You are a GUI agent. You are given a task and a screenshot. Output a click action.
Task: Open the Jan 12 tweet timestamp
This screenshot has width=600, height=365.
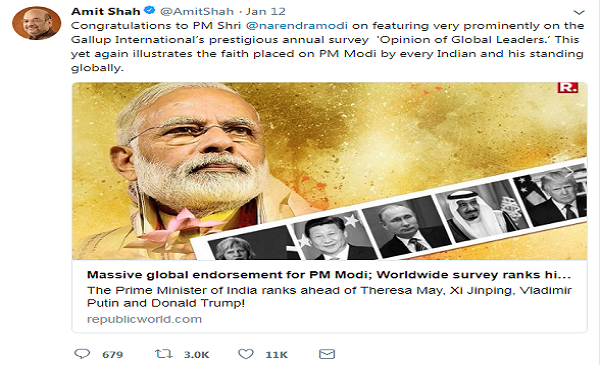point(266,11)
